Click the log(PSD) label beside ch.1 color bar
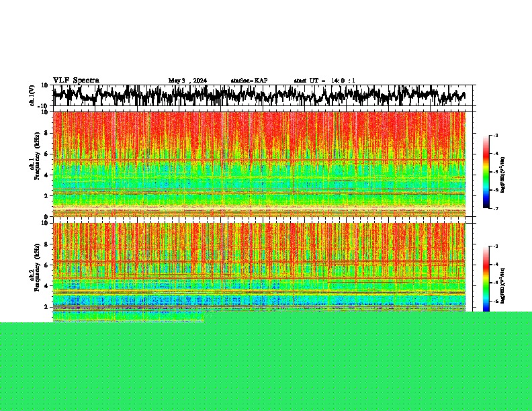 (x=502, y=175)
